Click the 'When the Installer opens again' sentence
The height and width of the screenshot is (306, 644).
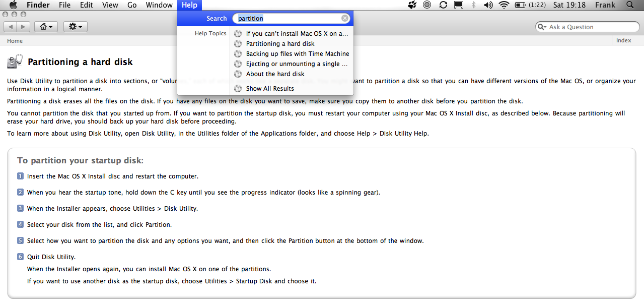(149, 269)
